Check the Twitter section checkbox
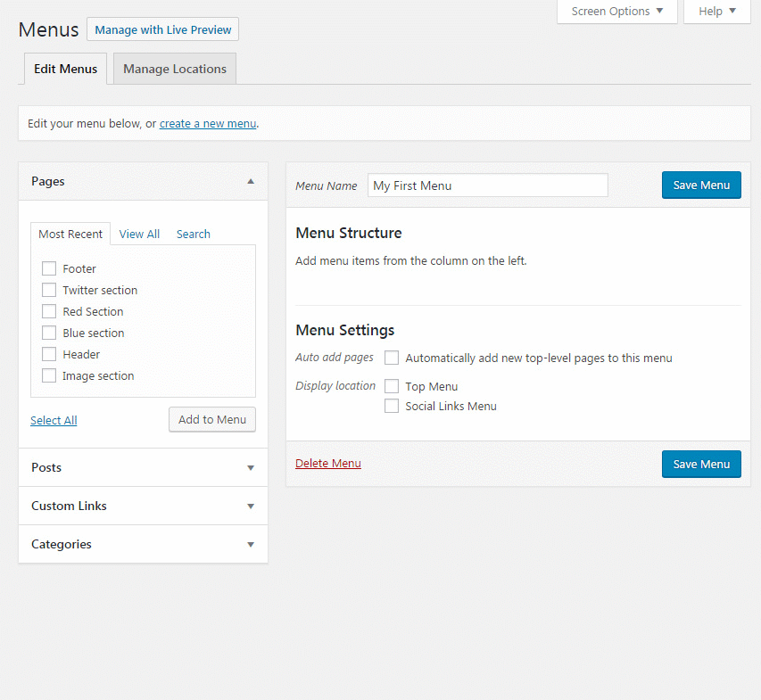The image size is (761, 700). 49,290
